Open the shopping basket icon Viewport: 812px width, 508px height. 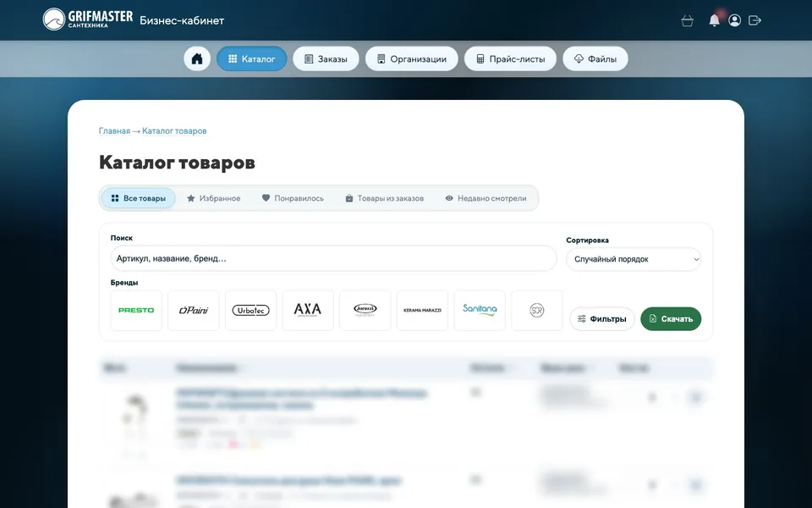[x=687, y=20]
